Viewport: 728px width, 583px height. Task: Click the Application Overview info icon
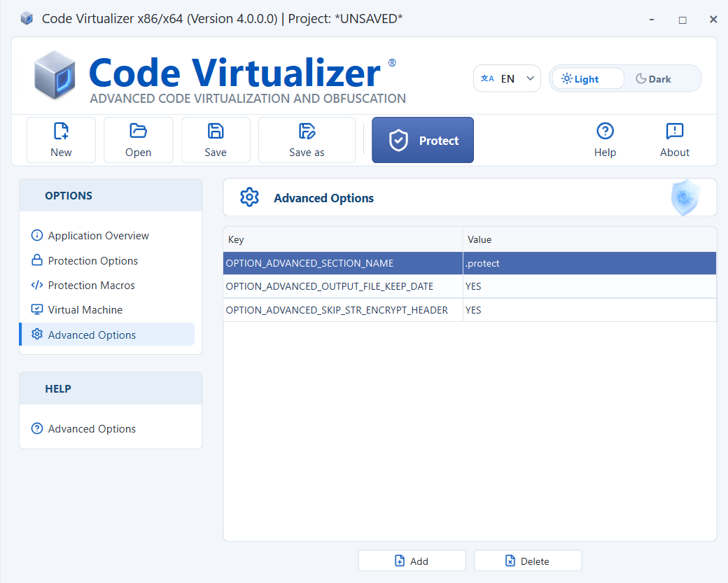click(36, 235)
